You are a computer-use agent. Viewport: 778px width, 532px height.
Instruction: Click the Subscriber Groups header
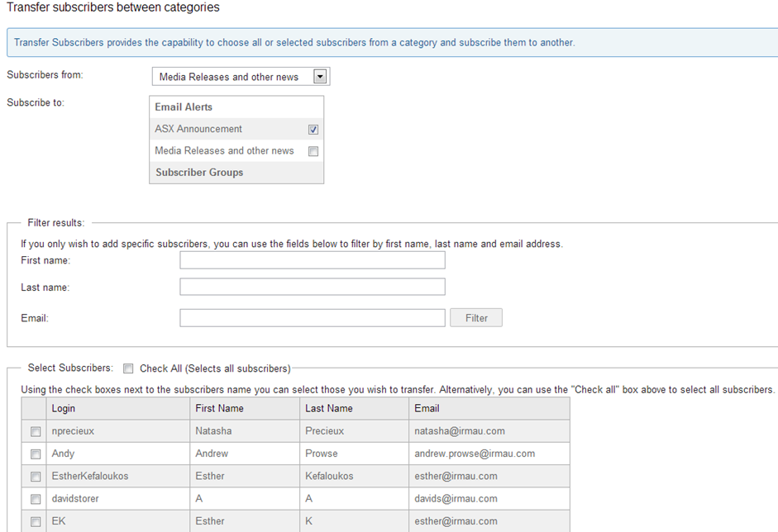199,173
